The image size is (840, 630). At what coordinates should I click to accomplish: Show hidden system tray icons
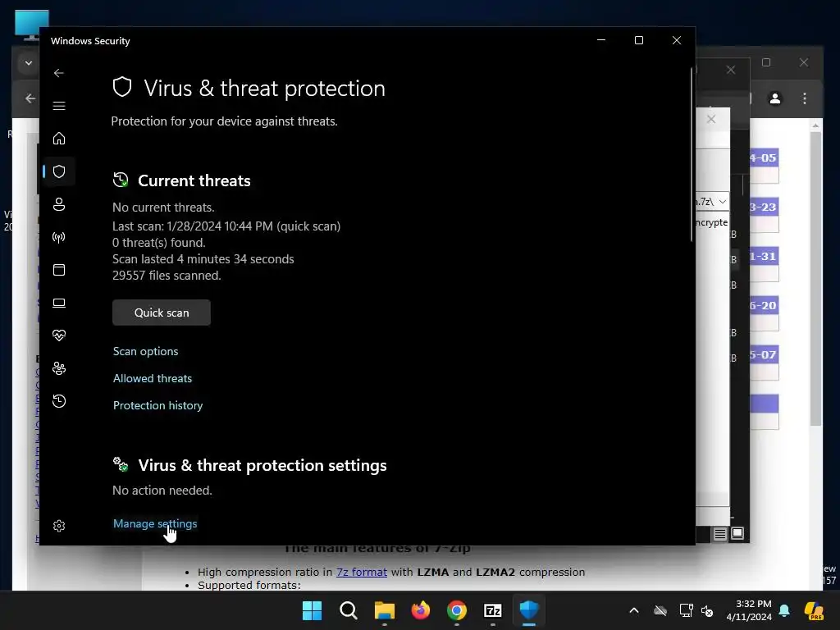pyautogui.click(x=634, y=610)
